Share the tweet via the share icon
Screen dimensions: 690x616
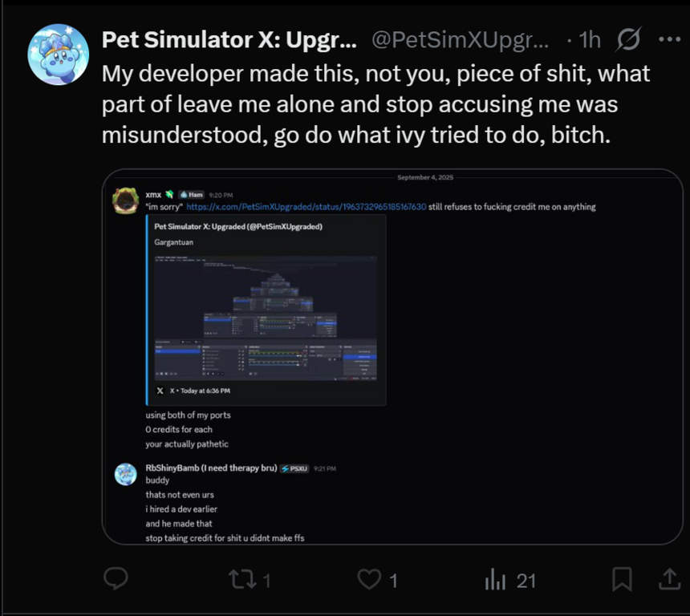pyautogui.click(x=668, y=579)
